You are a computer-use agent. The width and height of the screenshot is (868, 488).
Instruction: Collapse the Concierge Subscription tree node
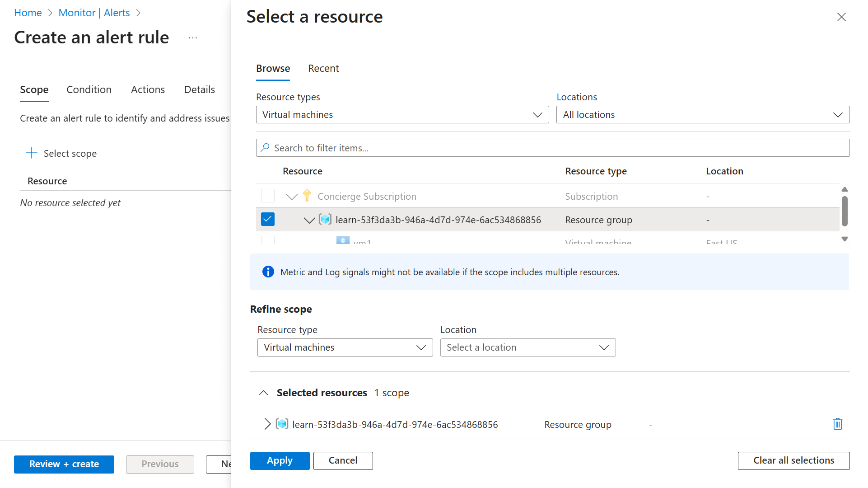[292, 197]
